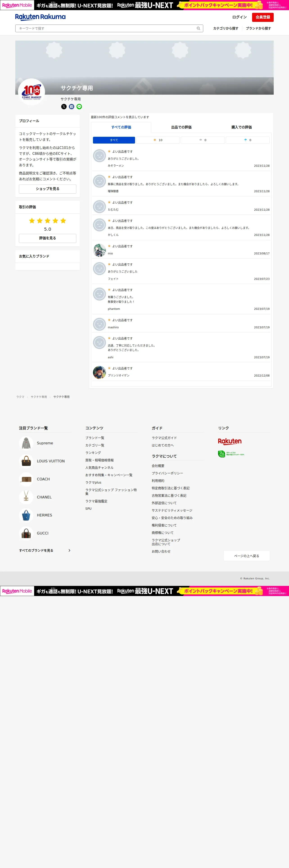Screen dimensions: 289x868
Task: Click たむたむ reviewer default avatar
Action: [x=99, y=207]
